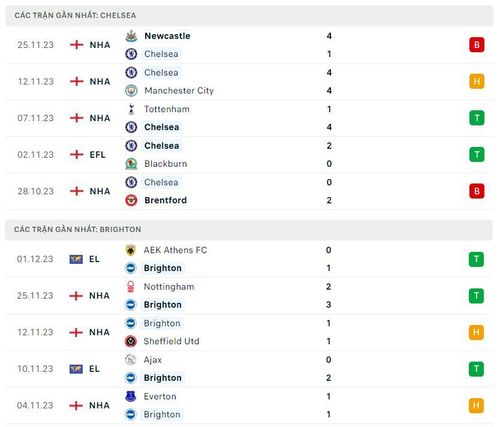Click the Europa League flag icon on 01.12.23

tap(76, 259)
